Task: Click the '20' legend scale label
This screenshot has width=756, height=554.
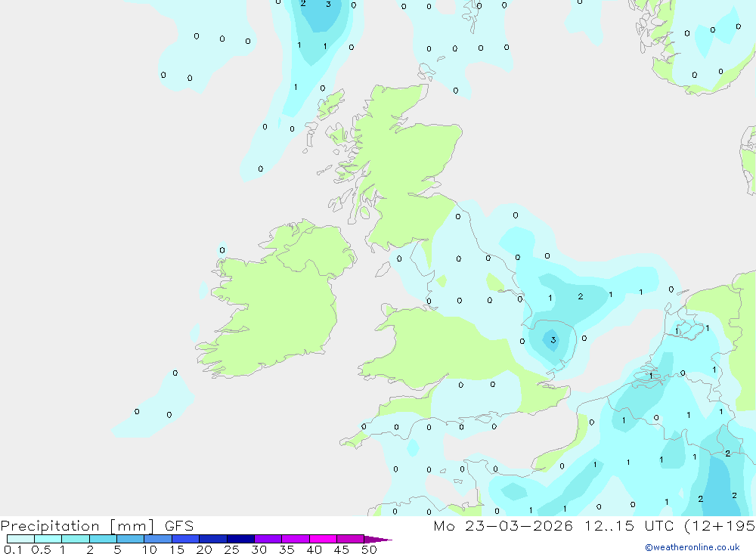Action: pyautogui.click(x=204, y=549)
